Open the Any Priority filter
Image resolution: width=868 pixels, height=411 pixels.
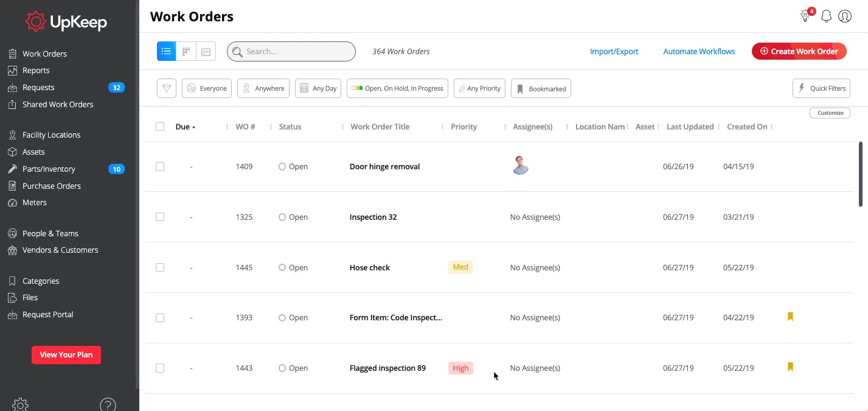479,88
